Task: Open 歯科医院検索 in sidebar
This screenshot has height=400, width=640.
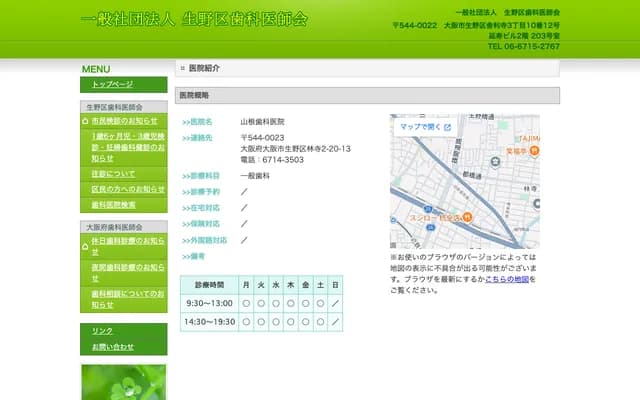Action: pos(113,205)
